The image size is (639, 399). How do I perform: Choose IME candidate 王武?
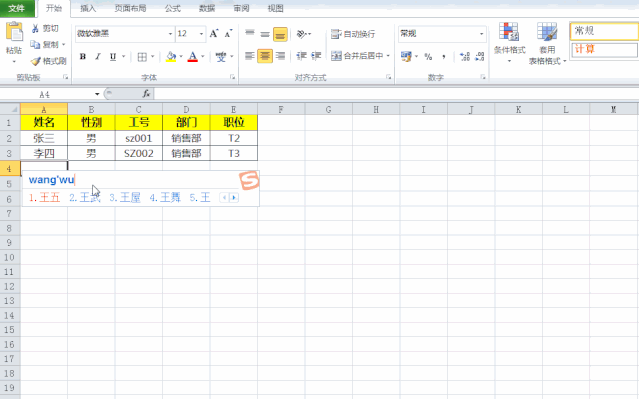point(84,198)
